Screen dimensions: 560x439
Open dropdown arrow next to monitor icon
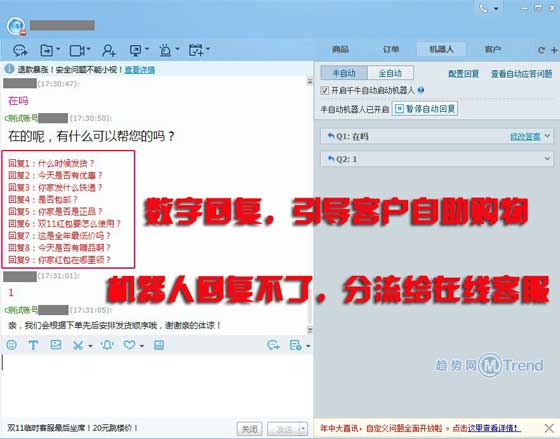point(147,49)
